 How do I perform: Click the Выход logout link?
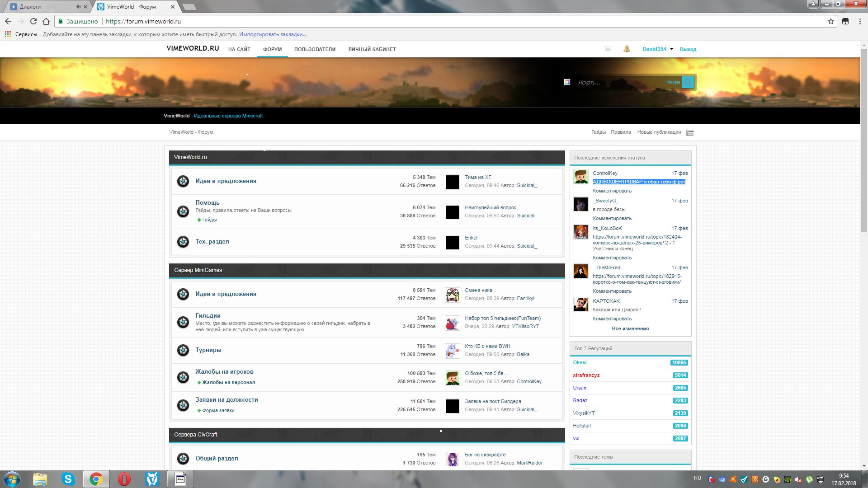click(688, 49)
